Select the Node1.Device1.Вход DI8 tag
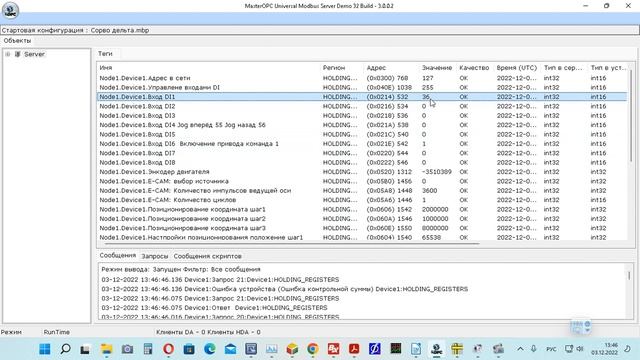640x360 pixels. coord(362,162)
